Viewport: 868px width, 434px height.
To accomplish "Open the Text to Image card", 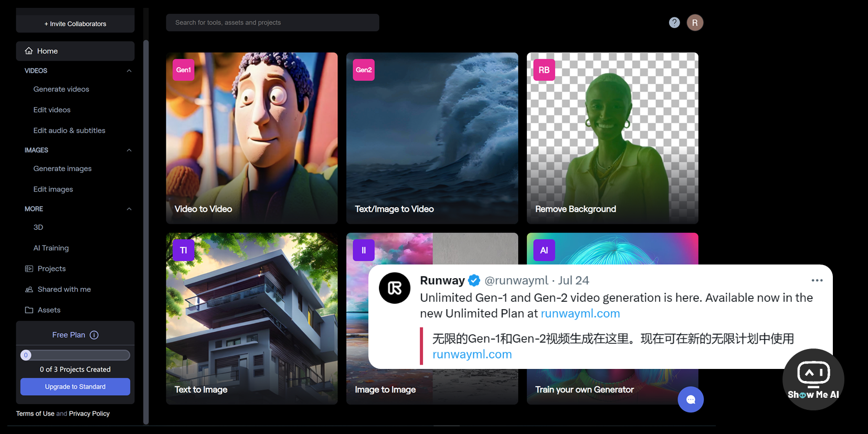I will (x=252, y=319).
